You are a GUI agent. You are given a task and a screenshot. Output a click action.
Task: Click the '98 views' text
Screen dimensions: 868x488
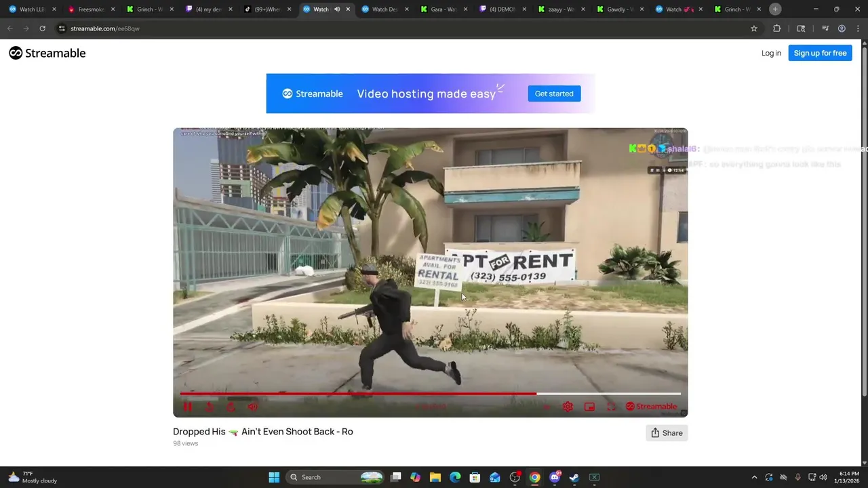(186, 443)
